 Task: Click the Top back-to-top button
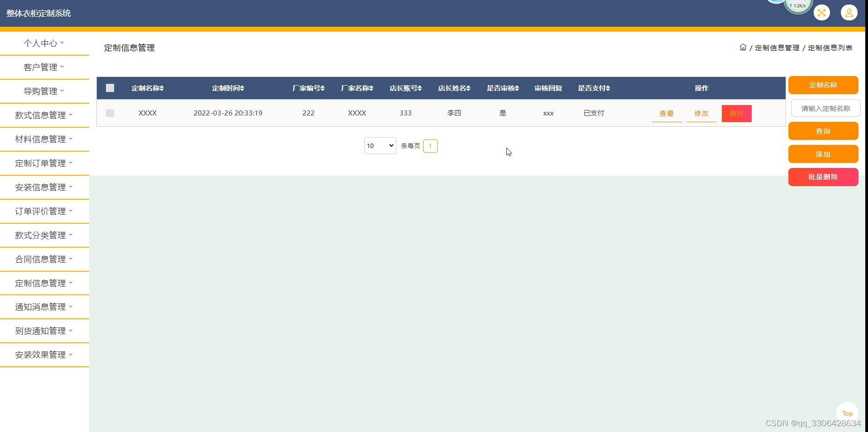(847, 413)
